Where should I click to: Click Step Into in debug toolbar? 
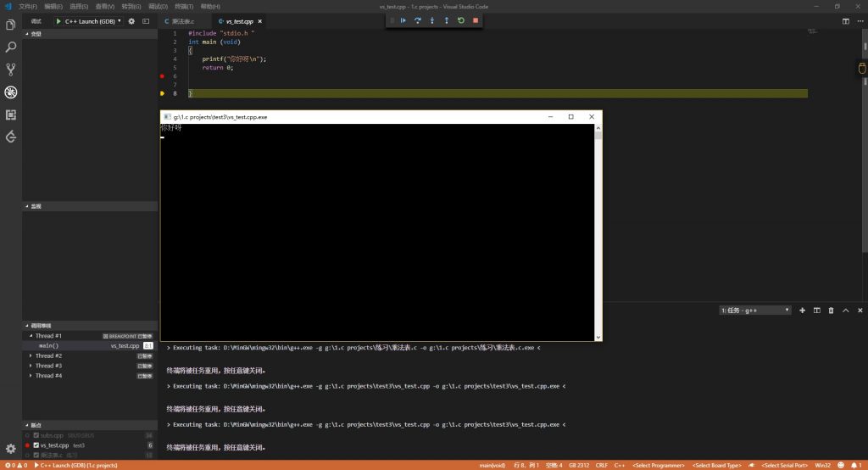point(432,20)
